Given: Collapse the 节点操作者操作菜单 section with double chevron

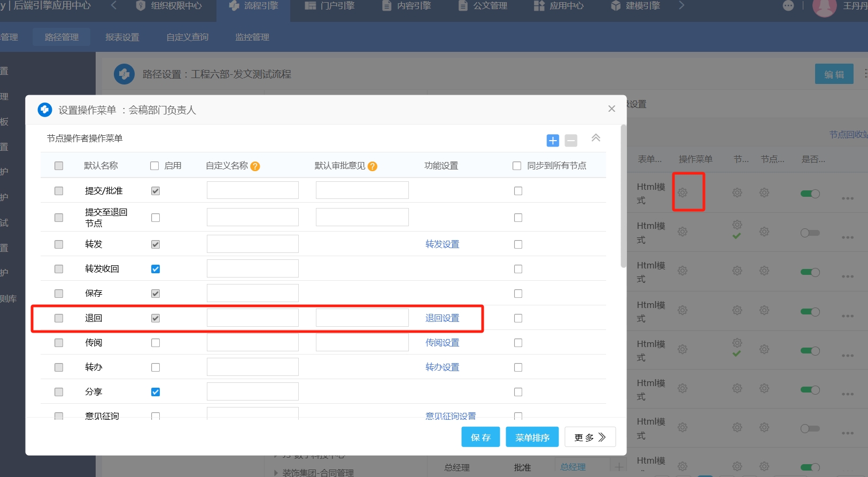Looking at the screenshot, I should 596,138.
